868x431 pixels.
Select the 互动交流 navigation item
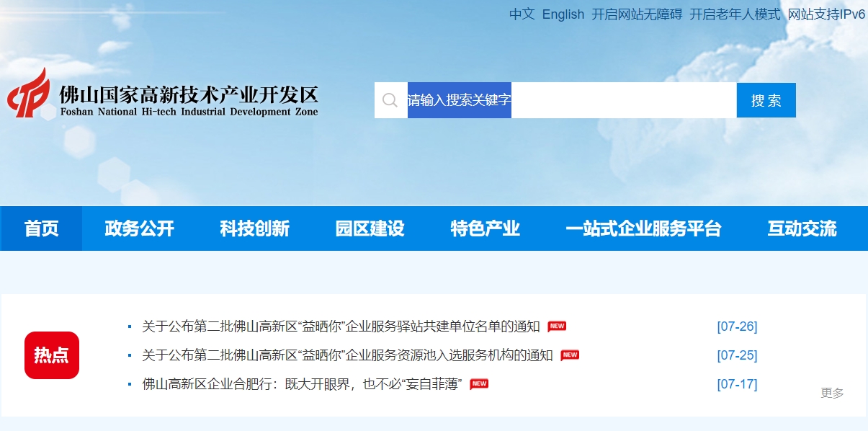click(x=803, y=228)
